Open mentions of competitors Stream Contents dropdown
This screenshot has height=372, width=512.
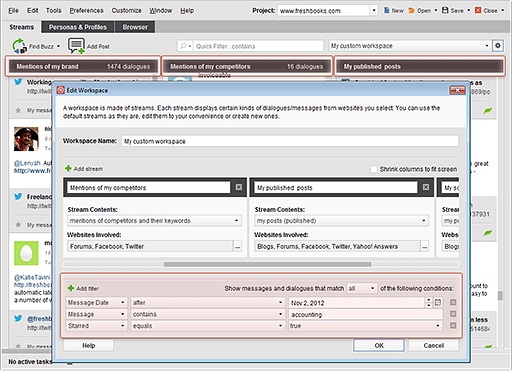click(x=236, y=221)
